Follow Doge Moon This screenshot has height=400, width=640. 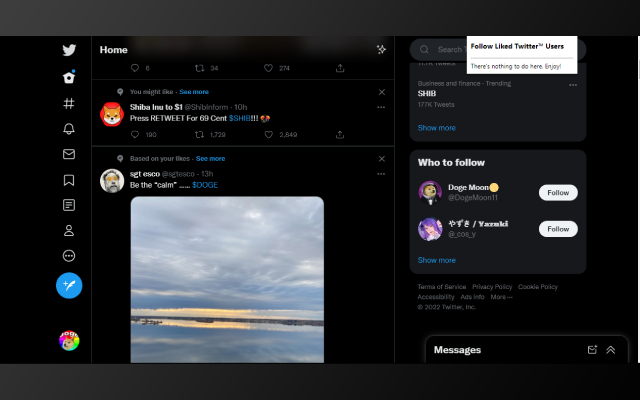point(558,193)
